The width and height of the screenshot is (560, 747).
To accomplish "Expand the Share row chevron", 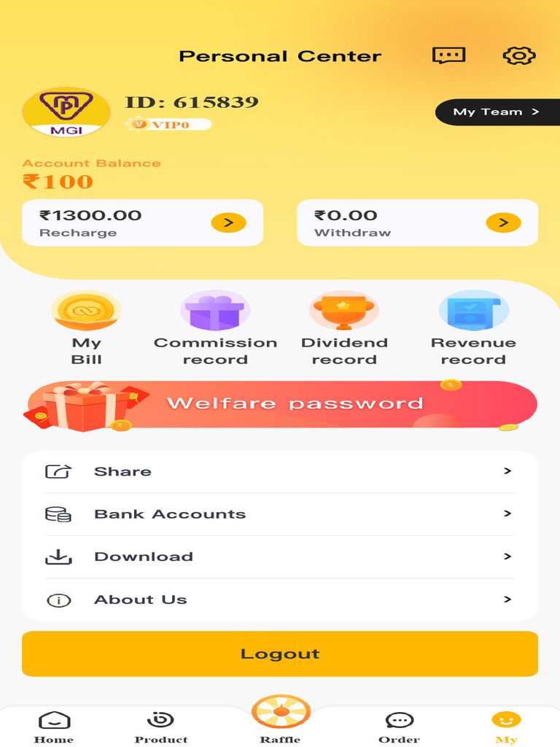I will click(x=507, y=471).
